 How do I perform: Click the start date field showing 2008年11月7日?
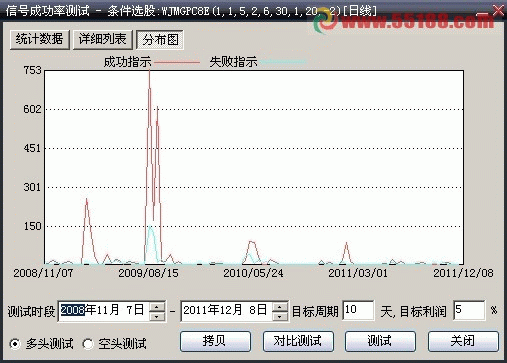pyautogui.click(x=104, y=311)
